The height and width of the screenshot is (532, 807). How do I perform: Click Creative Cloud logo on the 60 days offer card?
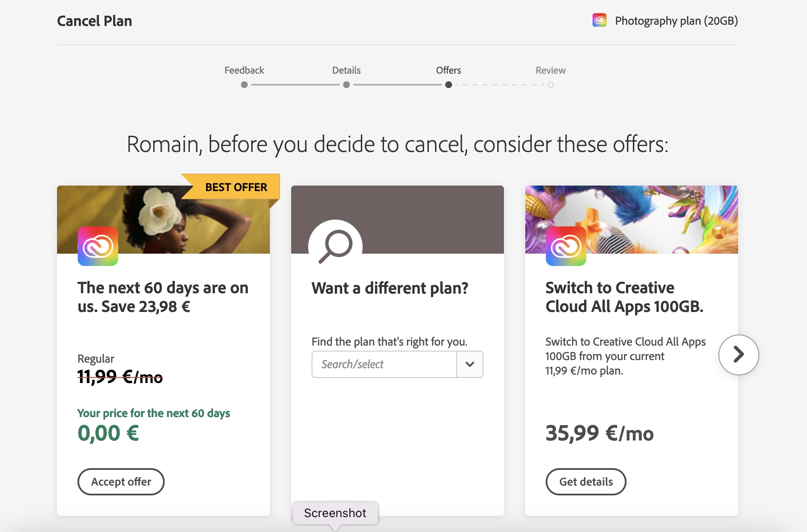coord(98,246)
